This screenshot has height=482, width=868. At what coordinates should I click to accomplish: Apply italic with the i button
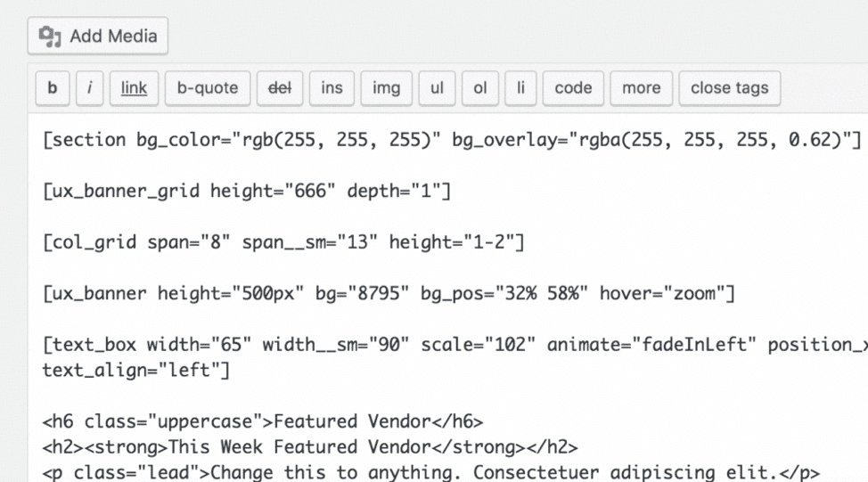click(x=90, y=88)
